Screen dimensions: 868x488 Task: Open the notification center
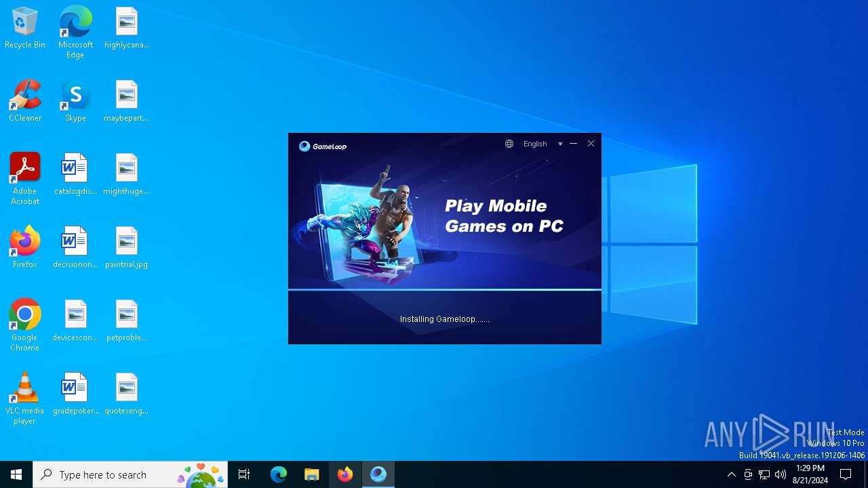click(846, 474)
